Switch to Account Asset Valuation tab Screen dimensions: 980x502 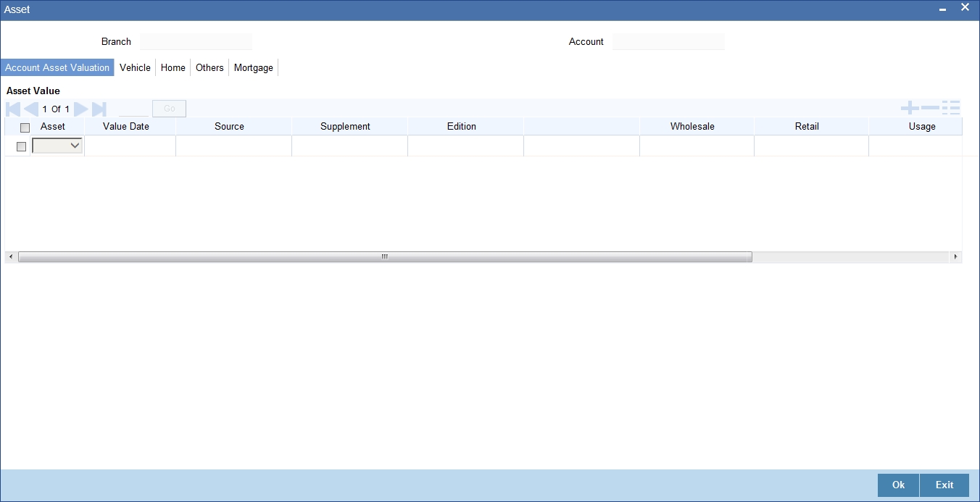tap(57, 67)
